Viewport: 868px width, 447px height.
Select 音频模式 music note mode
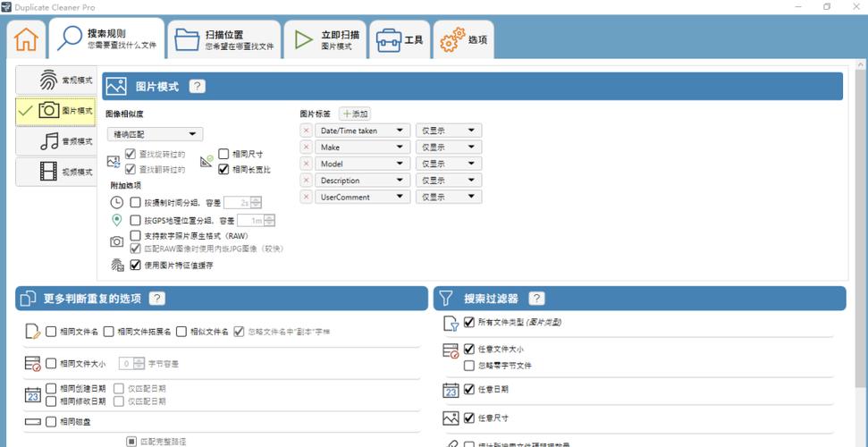(55, 141)
